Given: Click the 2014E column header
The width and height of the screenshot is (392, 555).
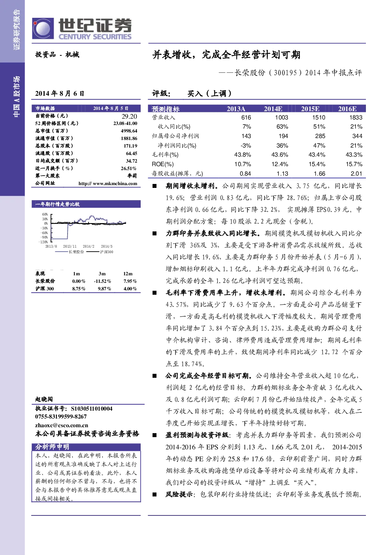Looking at the screenshot, I should [273, 109].
